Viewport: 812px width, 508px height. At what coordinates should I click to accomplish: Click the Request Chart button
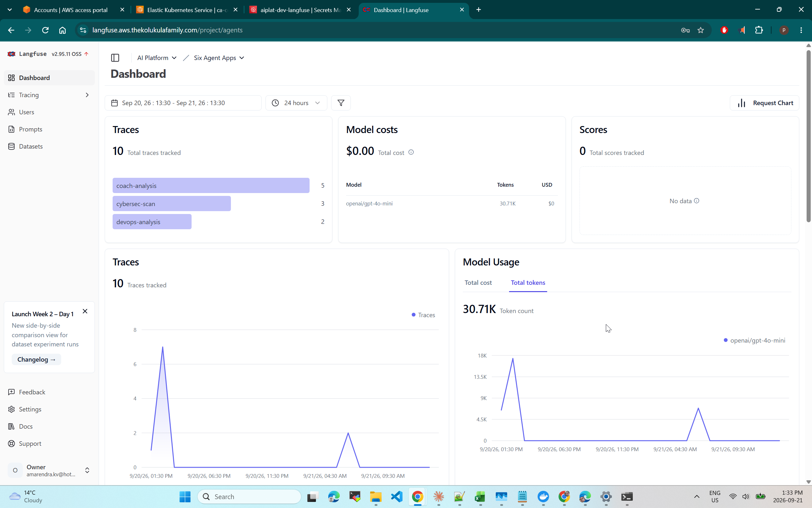pyautogui.click(x=764, y=103)
